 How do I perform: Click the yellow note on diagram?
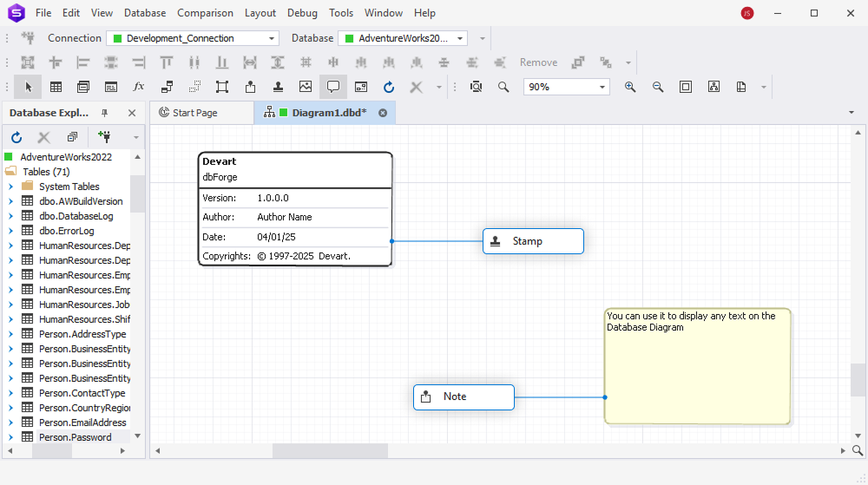click(697, 366)
